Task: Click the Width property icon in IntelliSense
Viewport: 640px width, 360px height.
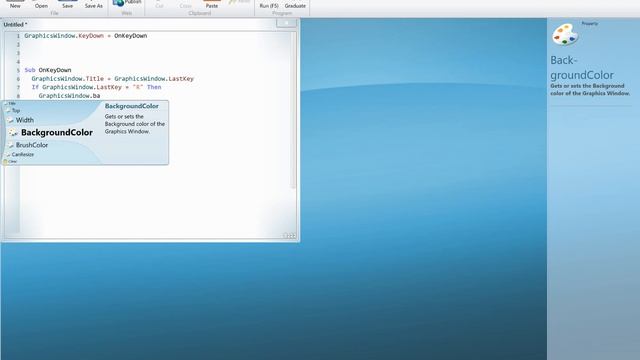Action: point(11,120)
